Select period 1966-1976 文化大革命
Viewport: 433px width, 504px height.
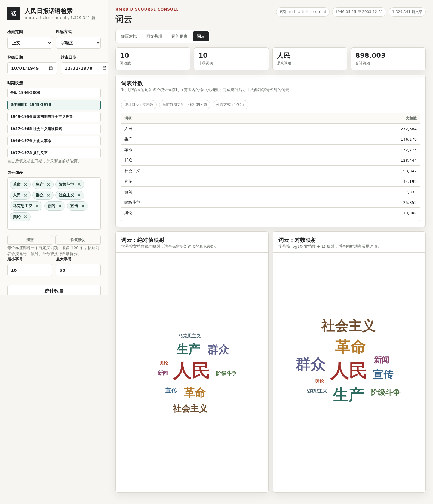[x=54, y=141]
